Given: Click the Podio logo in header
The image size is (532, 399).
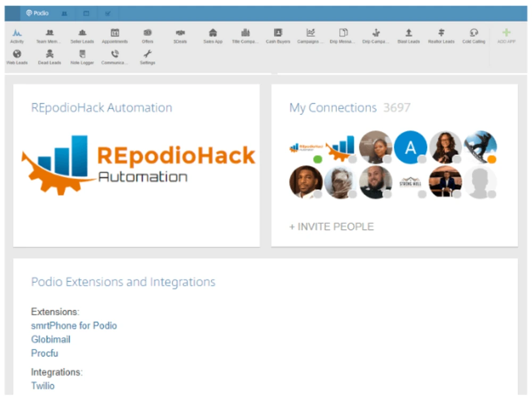Looking at the screenshot, I should click(x=37, y=13).
